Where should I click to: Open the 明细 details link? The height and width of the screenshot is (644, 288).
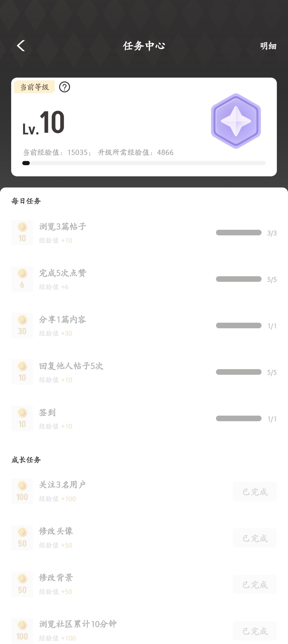(268, 46)
